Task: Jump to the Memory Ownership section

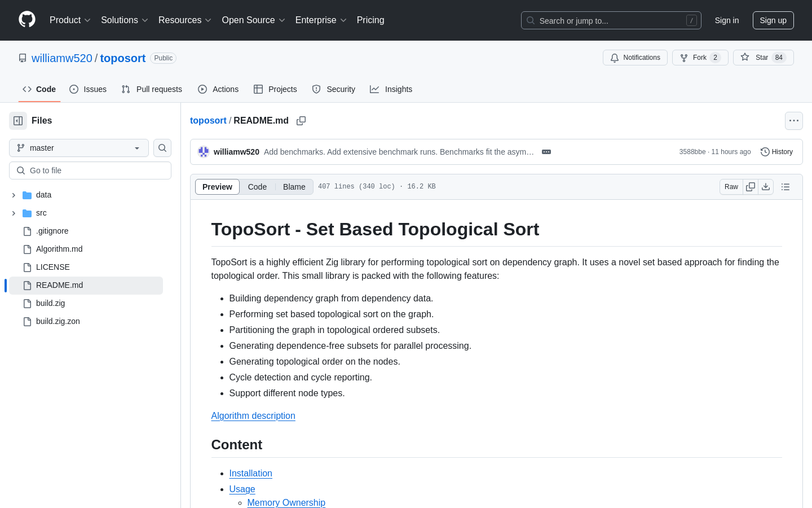Action: click(286, 502)
